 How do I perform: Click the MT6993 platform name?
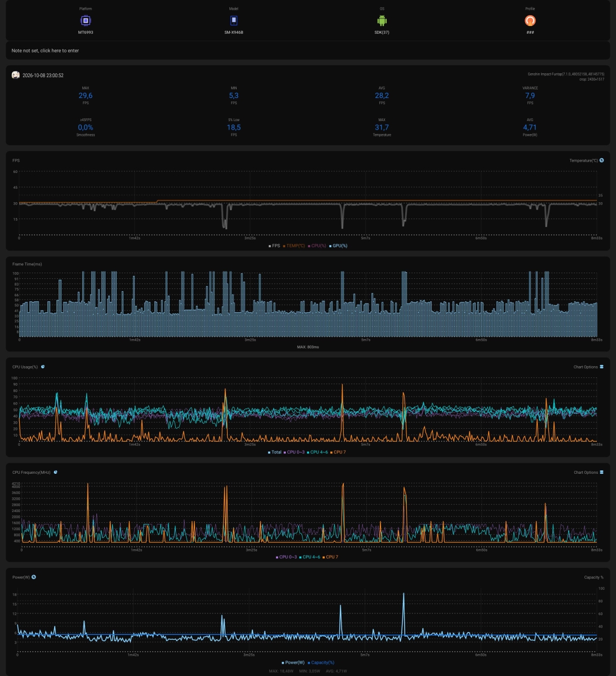click(x=85, y=32)
